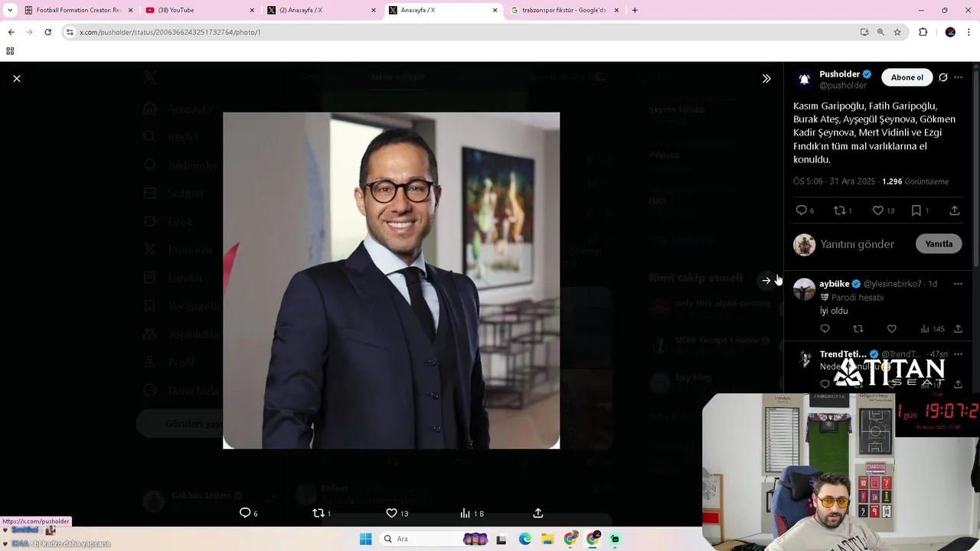Like Pusholder's post in the side panel
Viewport: 980px width, 551px height.
pyautogui.click(x=878, y=210)
